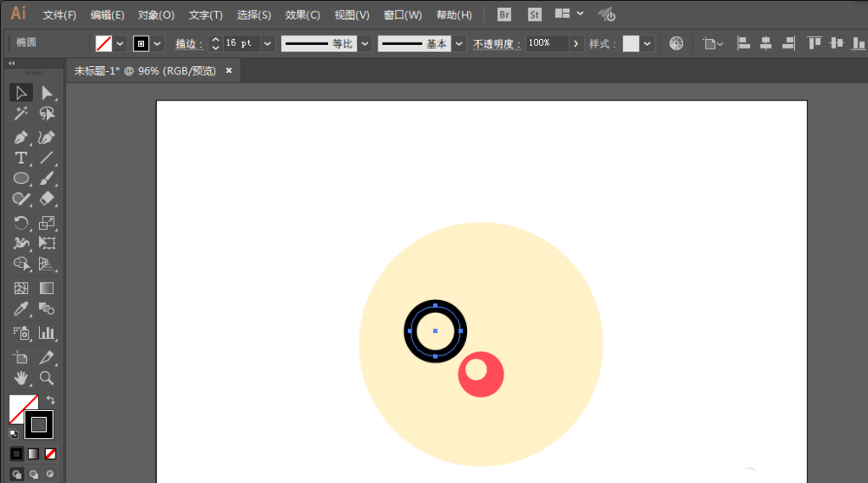Open the 效果(C) menu
Screen dimensions: 868x483
[x=302, y=15]
